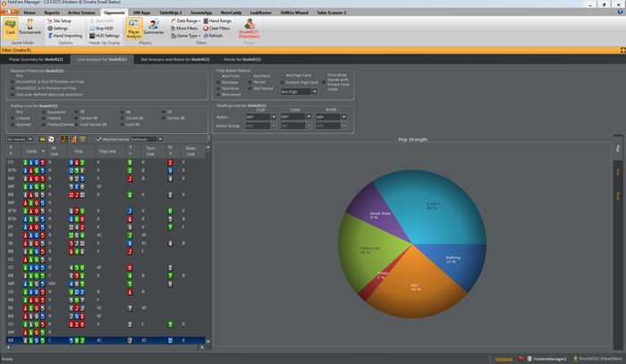Click the Feedback link
Viewport: 626px width, 364px height.
point(503,359)
